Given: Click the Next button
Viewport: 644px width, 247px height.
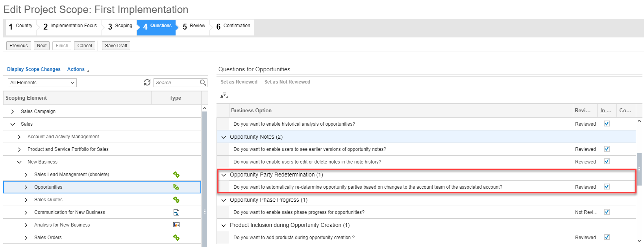Looking at the screenshot, I should (42, 46).
